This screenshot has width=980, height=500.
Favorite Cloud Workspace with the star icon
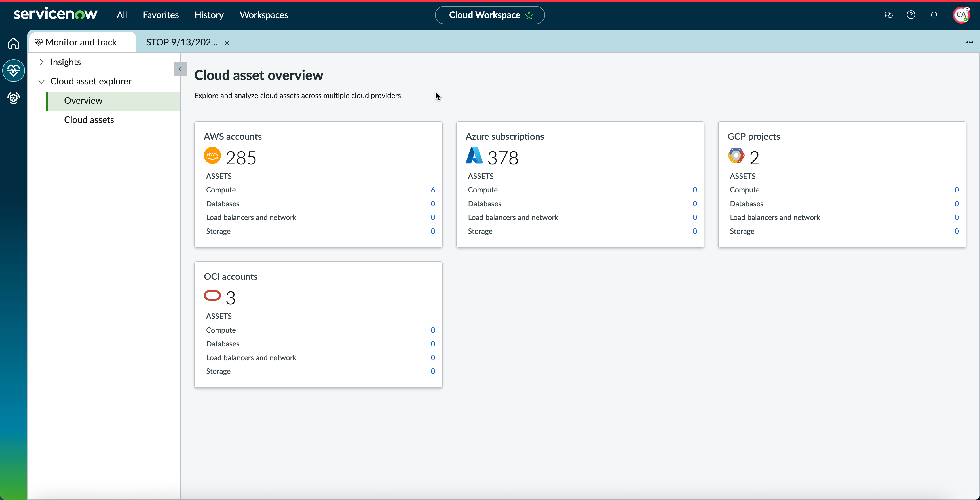tap(529, 15)
